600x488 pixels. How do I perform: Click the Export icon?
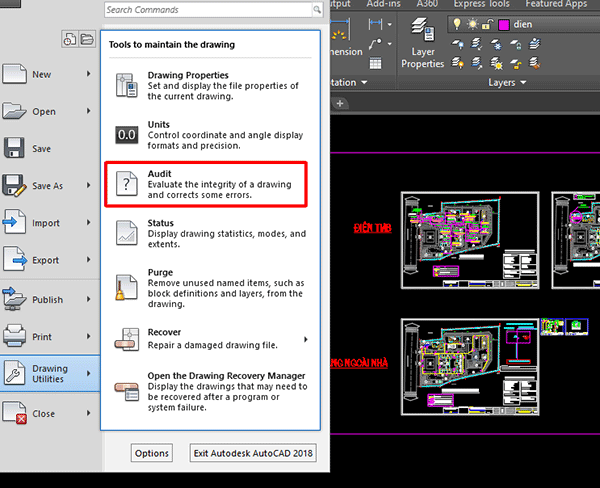[15, 259]
